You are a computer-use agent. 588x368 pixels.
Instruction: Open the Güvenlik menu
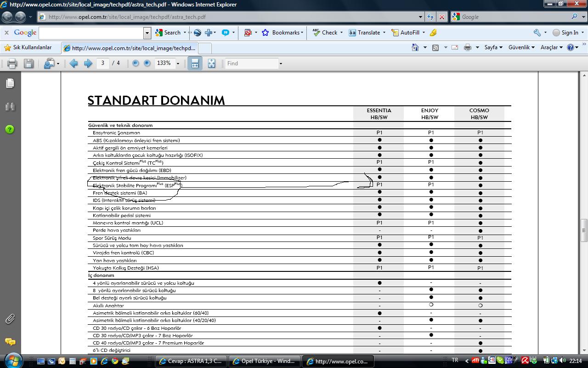point(521,47)
